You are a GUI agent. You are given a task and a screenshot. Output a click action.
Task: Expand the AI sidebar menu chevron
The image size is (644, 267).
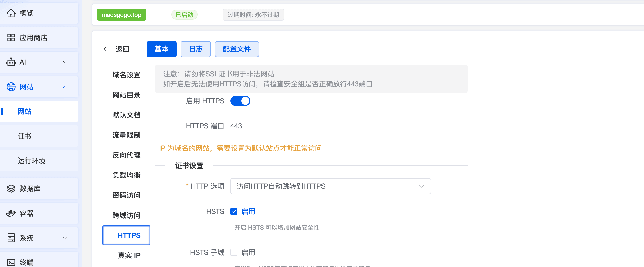(x=65, y=62)
